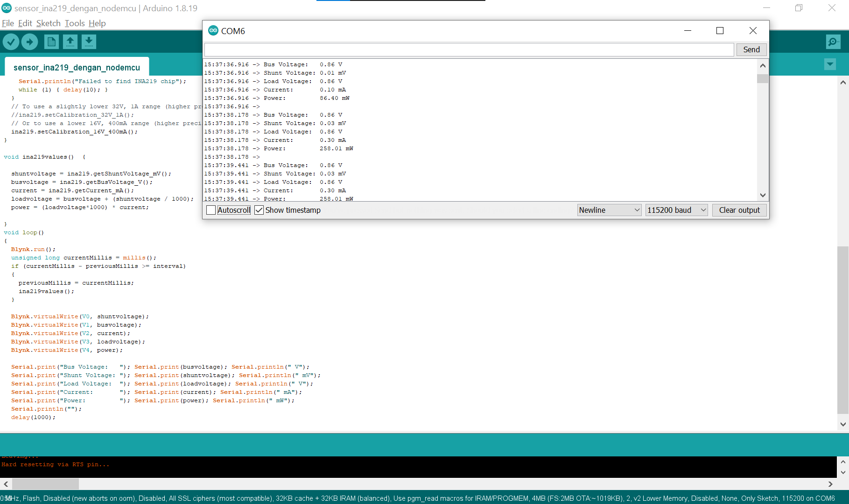Click console scroll left arrow
Image resolution: width=849 pixels, height=504 pixels.
click(x=6, y=484)
